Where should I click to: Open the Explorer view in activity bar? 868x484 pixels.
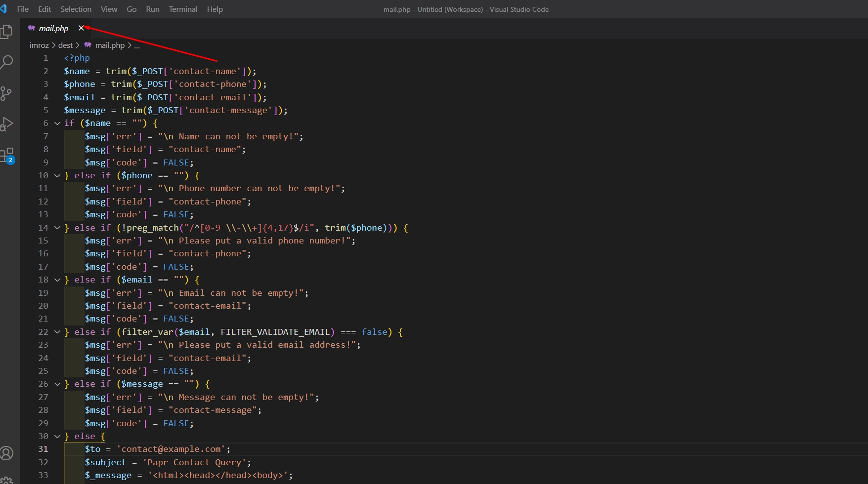(7, 32)
